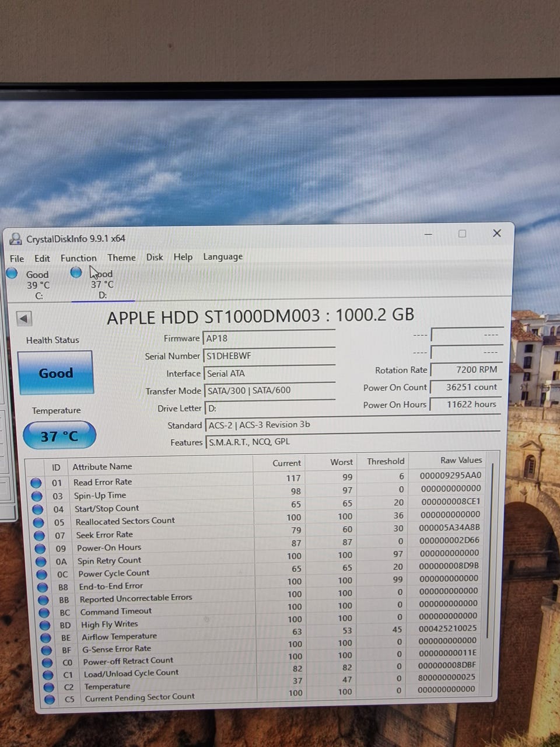560x747 pixels.
Task: Click the Power-On Hours status circle
Action: [40, 549]
